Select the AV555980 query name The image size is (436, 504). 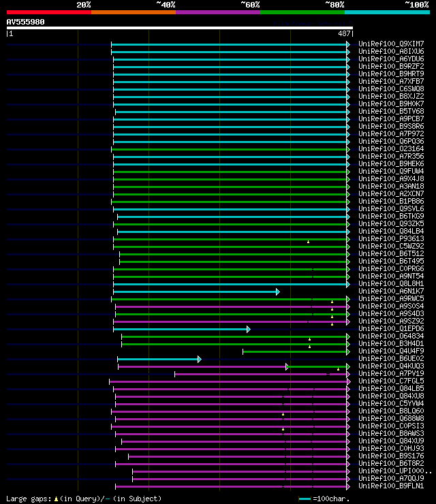[26, 22]
